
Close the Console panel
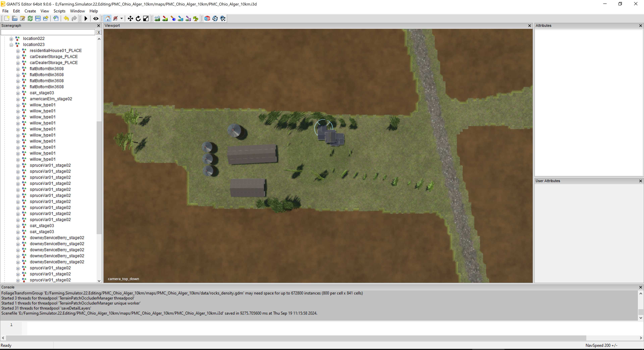tap(640, 287)
